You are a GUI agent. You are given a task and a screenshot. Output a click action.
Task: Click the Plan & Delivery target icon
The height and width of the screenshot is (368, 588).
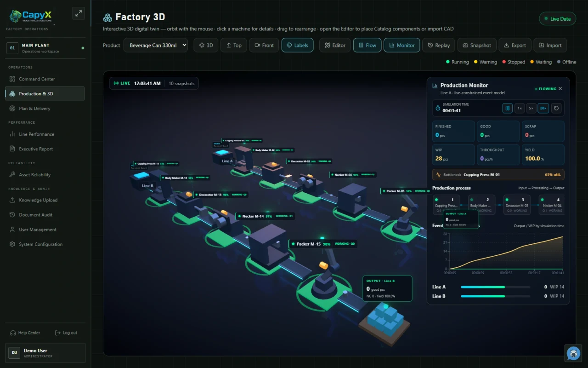click(x=12, y=109)
